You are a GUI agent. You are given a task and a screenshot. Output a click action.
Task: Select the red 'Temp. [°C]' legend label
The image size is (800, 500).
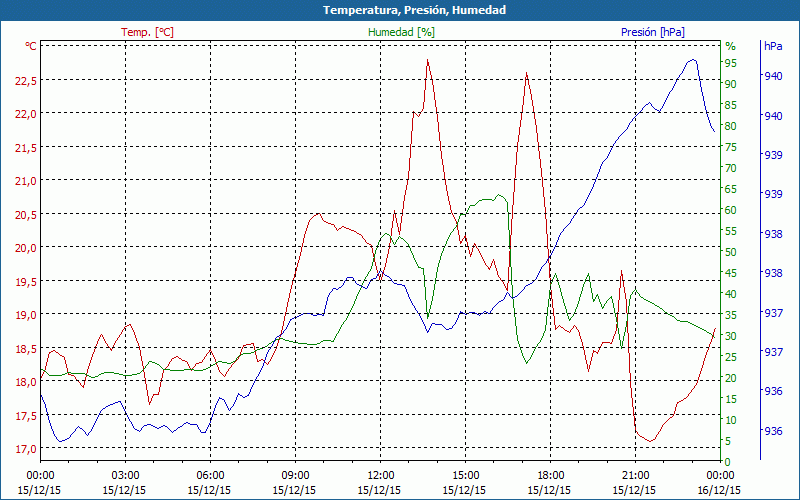[x=147, y=32]
